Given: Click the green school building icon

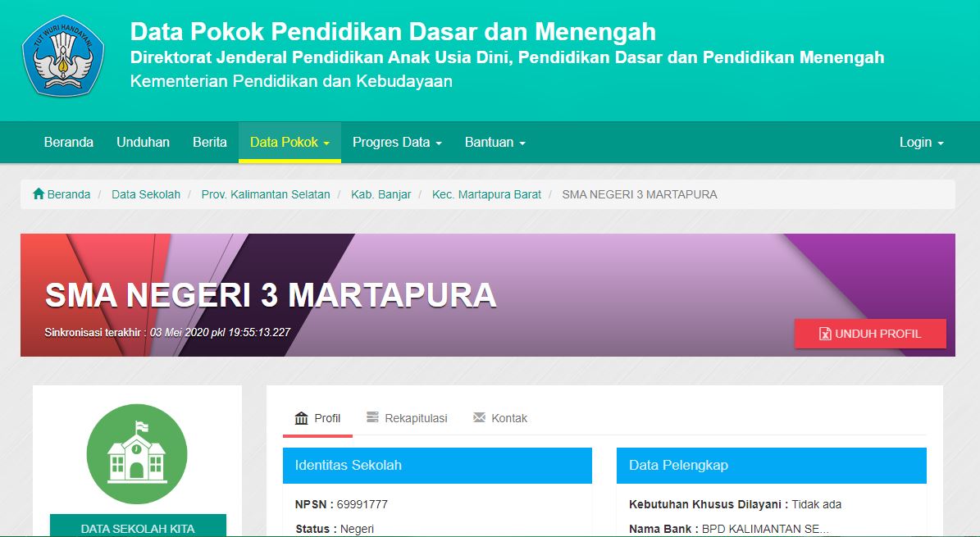Looking at the screenshot, I should pyautogui.click(x=137, y=453).
